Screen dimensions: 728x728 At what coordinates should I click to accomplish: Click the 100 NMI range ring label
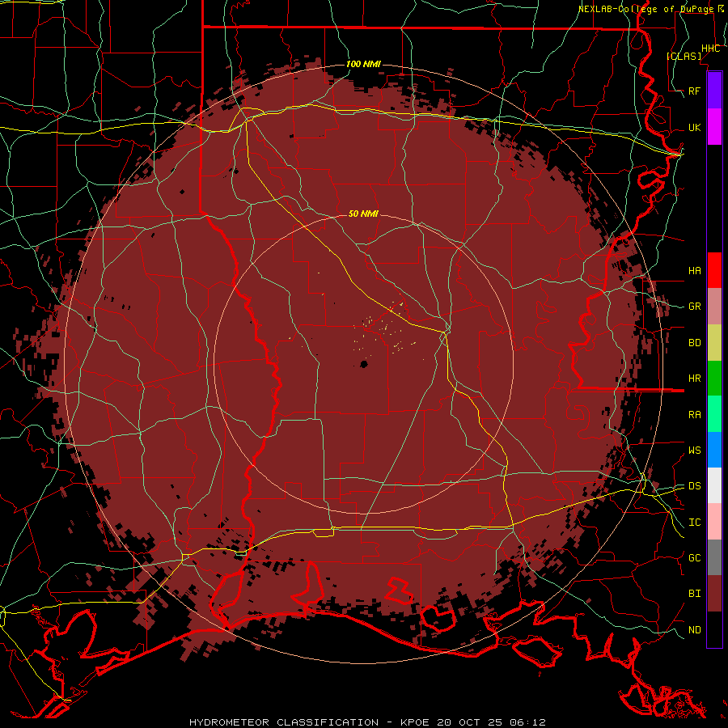point(363,64)
